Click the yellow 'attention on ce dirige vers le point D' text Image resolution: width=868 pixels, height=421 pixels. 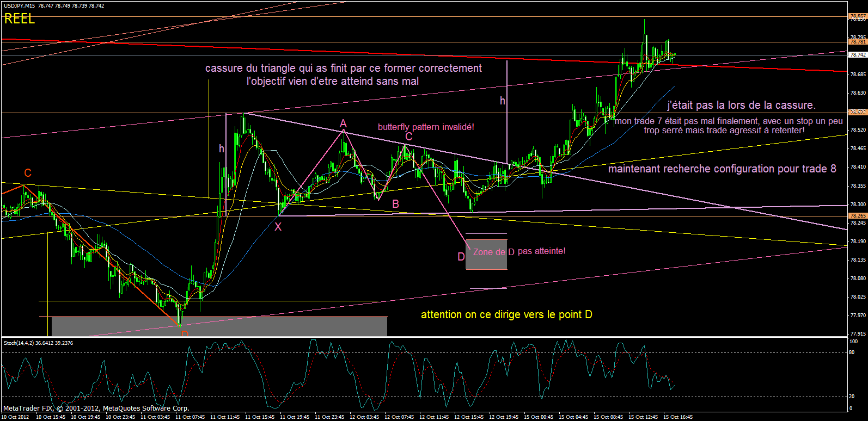506,314
